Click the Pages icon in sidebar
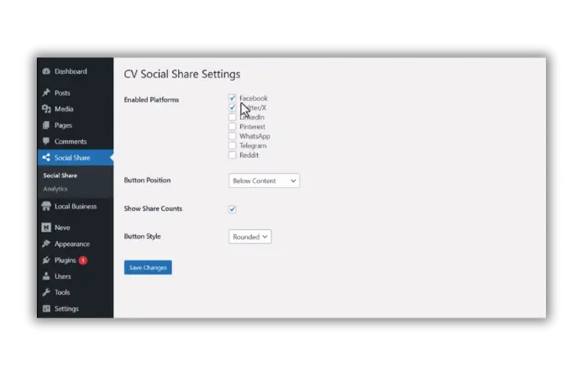 [x=45, y=125]
